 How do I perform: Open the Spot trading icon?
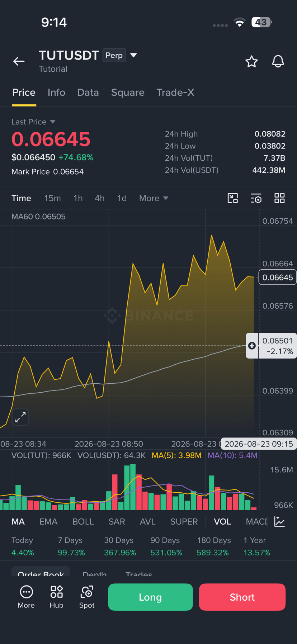coord(87,597)
